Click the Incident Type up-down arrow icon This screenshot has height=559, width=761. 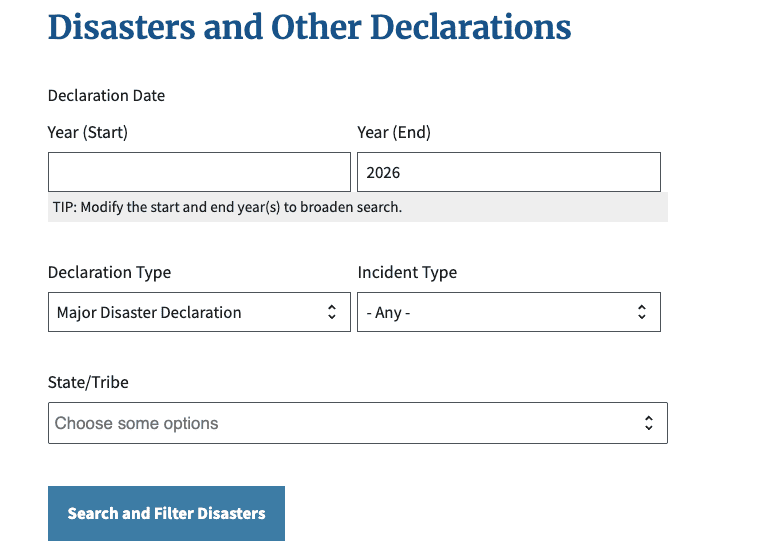(x=642, y=312)
